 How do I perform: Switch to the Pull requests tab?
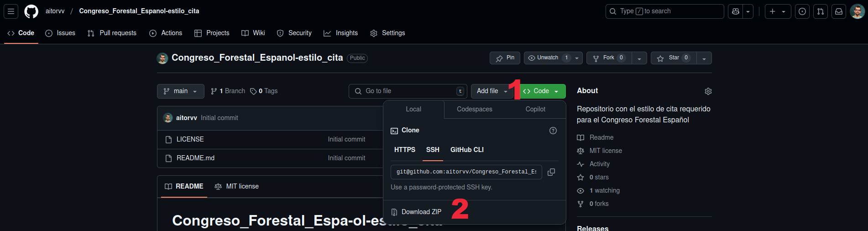coord(112,33)
